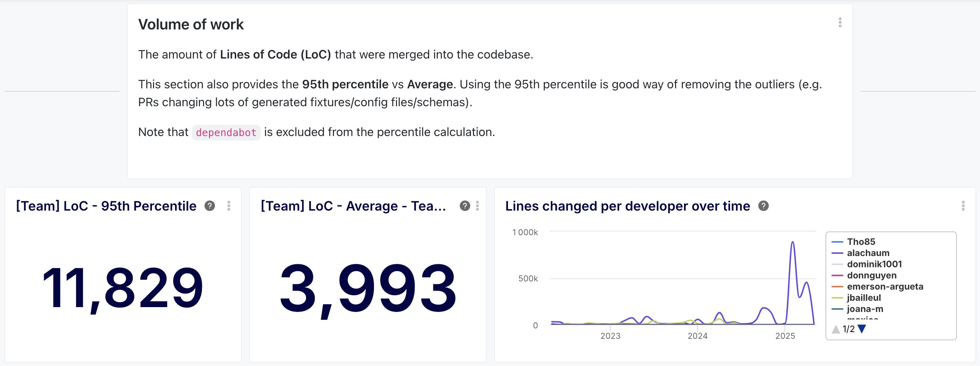Open kebab menu on the LoC Average card
980x366 pixels.
477,206
